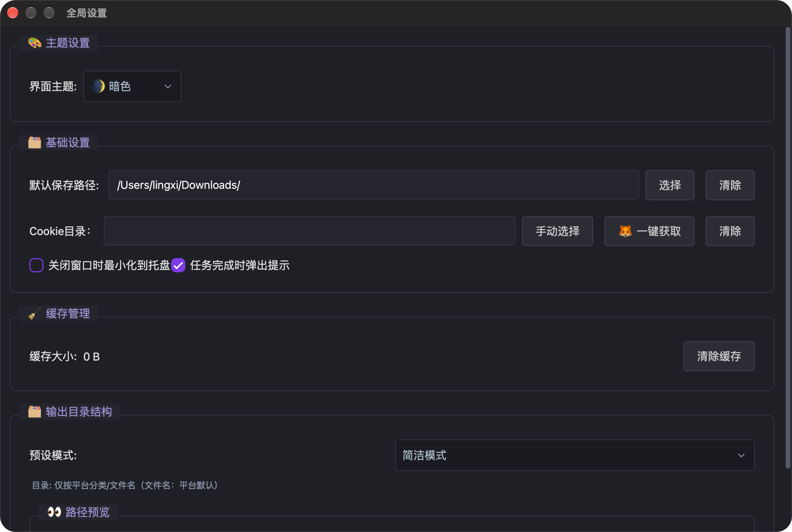Click the 默认保存路径: label
Image resolution: width=792 pixels, height=532 pixels.
(64, 185)
